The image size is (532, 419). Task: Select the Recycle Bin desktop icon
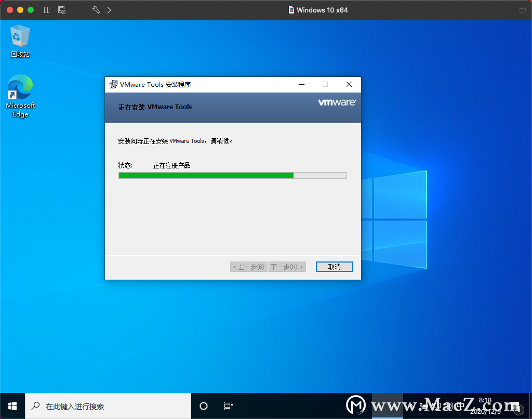[x=20, y=41]
